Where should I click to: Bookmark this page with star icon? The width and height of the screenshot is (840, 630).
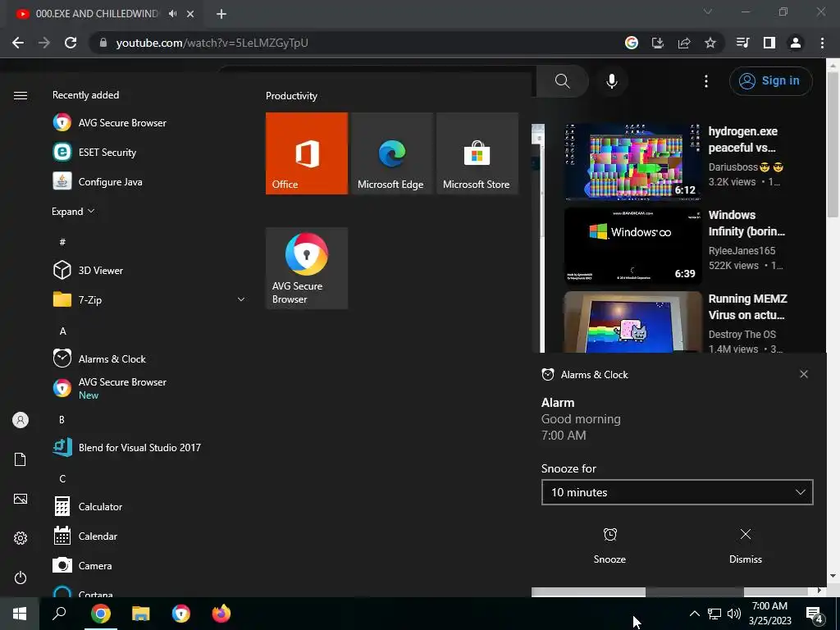click(x=710, y=43)
